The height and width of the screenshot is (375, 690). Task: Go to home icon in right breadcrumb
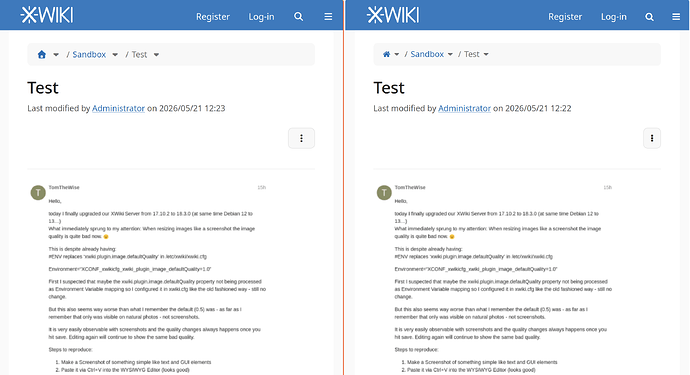coord(386,54)
